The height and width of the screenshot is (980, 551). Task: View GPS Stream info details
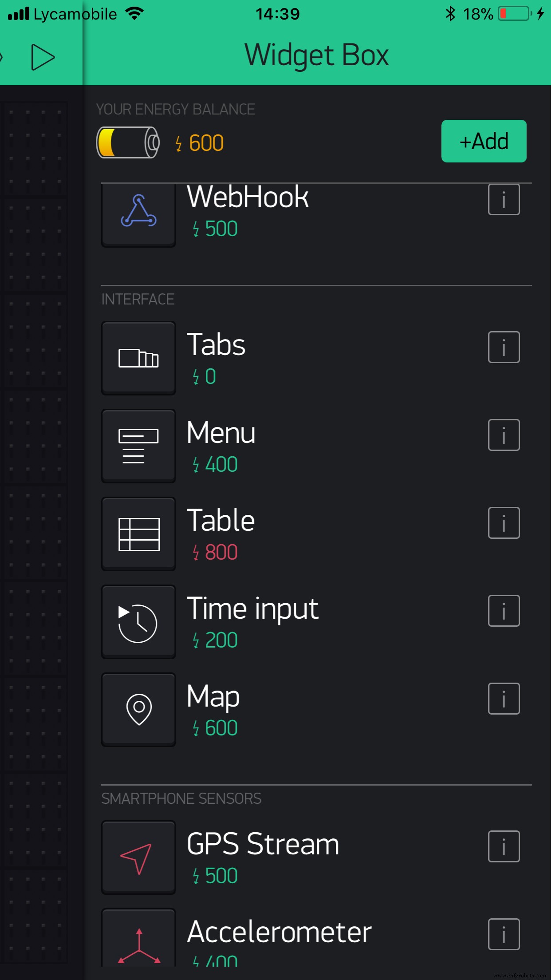click(504, 846)
